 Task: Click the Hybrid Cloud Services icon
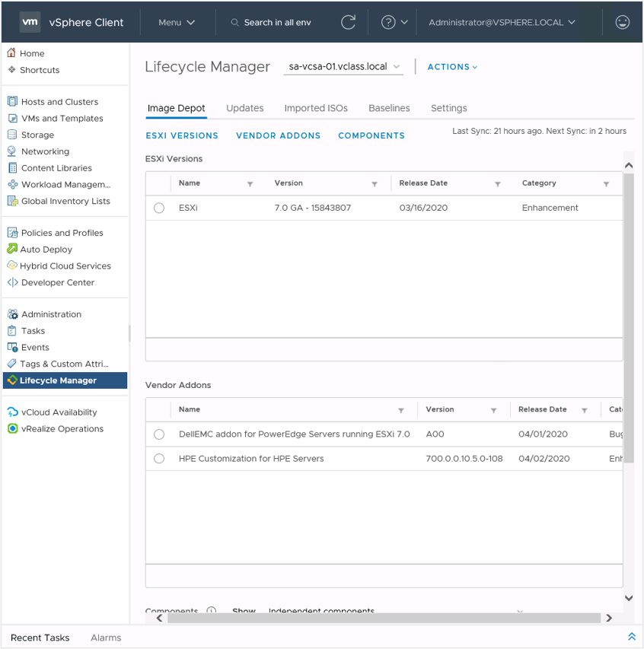tap(12, 266)
